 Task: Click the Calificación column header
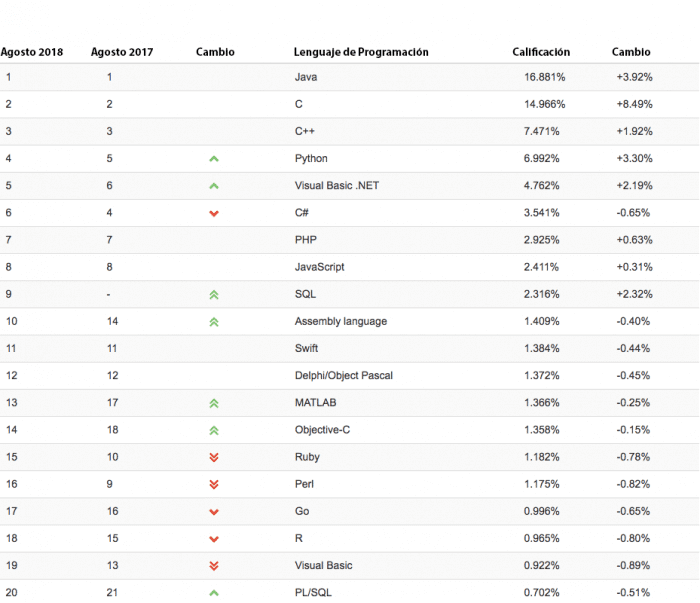[x=541, y=52]
